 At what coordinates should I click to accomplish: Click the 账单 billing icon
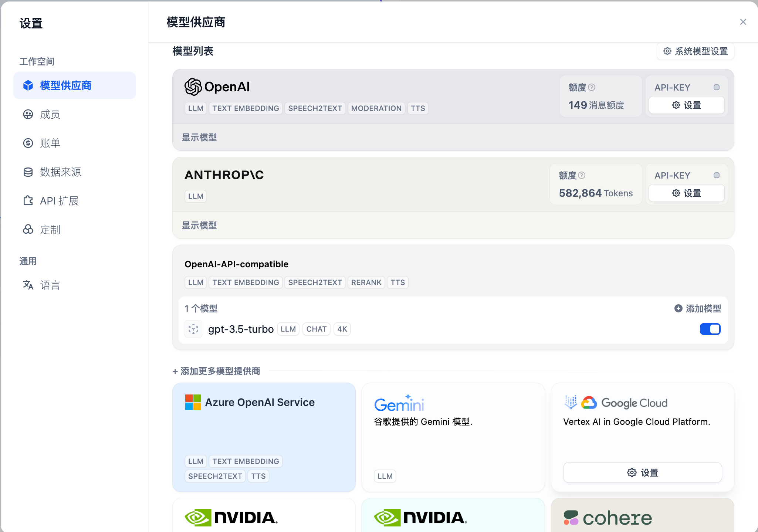pos(28,143)
